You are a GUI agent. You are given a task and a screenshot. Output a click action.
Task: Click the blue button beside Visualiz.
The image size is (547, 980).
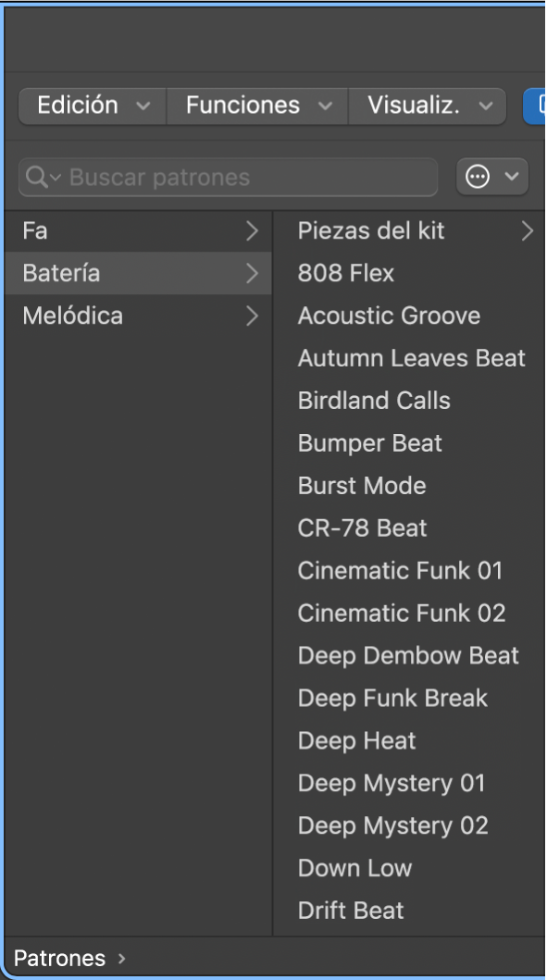pyautogui.click(x=535, y=105)
